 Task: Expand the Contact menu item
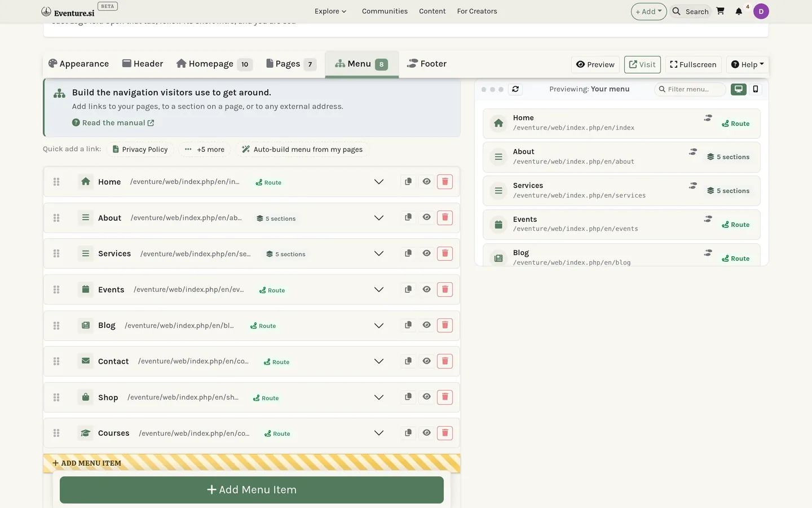click(379, 361)
